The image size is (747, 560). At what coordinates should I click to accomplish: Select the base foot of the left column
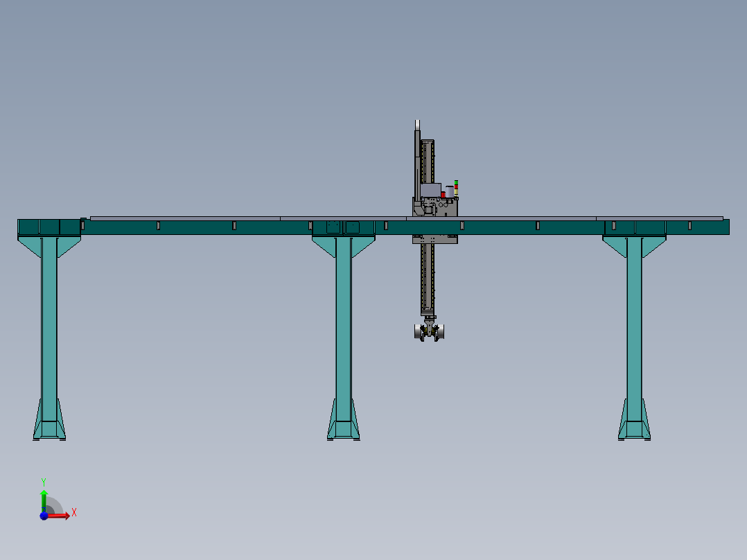pyautogui.click(x=49, y=421)
